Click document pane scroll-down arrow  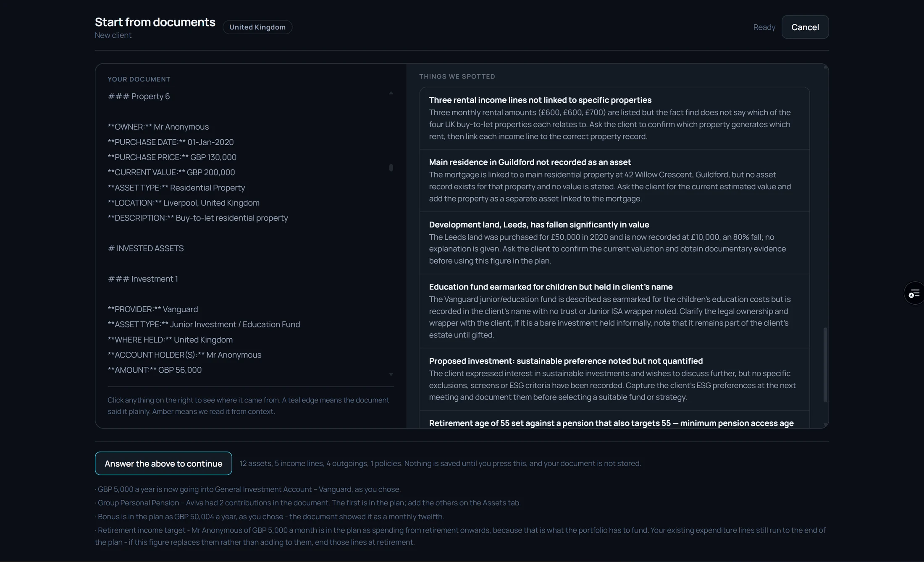[391, 374]
